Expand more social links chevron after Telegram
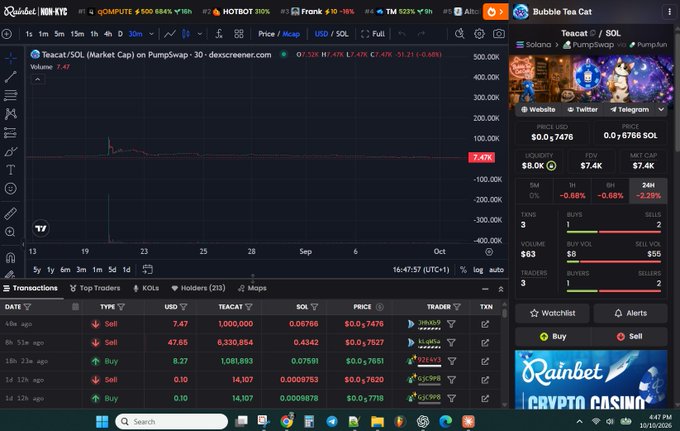Screen dimensions: 680x431 point(661,110)
